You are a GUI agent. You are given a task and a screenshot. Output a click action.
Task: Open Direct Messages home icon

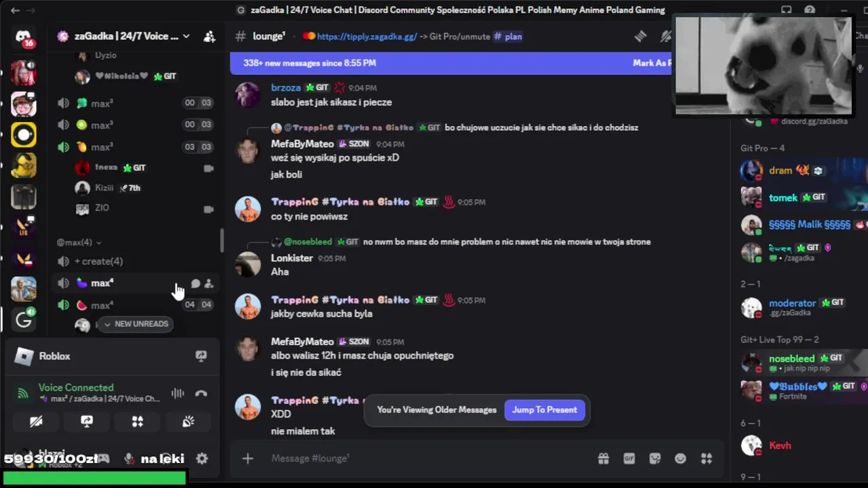[x=24, y=37]
